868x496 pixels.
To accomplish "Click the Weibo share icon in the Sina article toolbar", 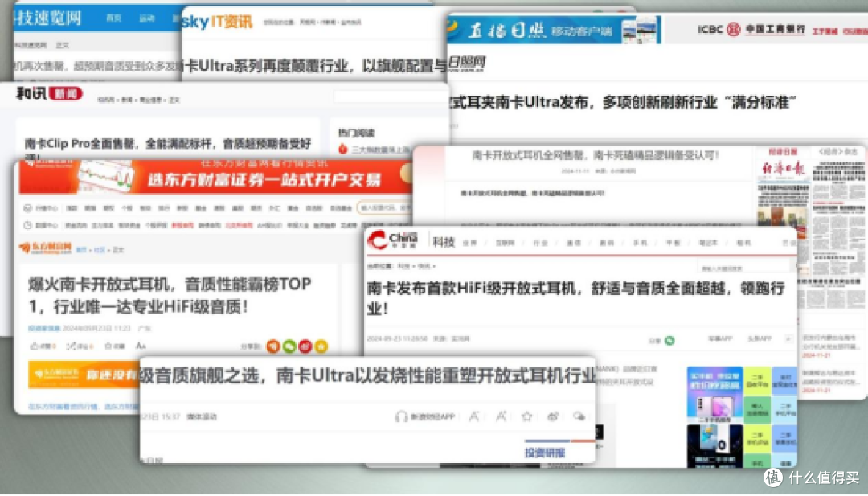I will pyautogui.click(x=552, y=416).
